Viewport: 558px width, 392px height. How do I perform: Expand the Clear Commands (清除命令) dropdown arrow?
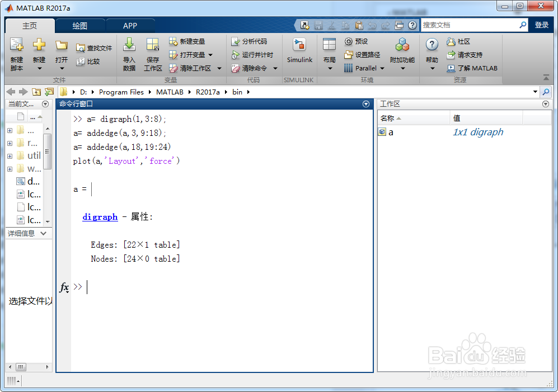click(275, 68)
